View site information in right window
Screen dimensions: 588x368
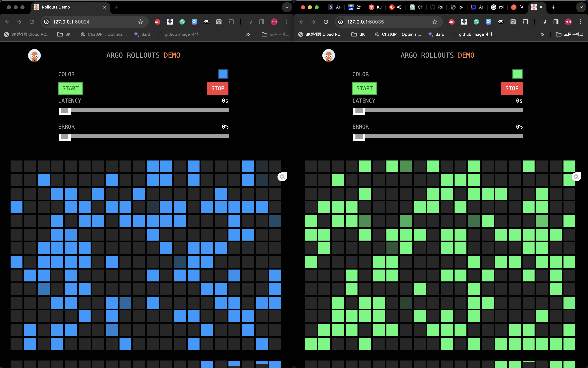(341, 22)
